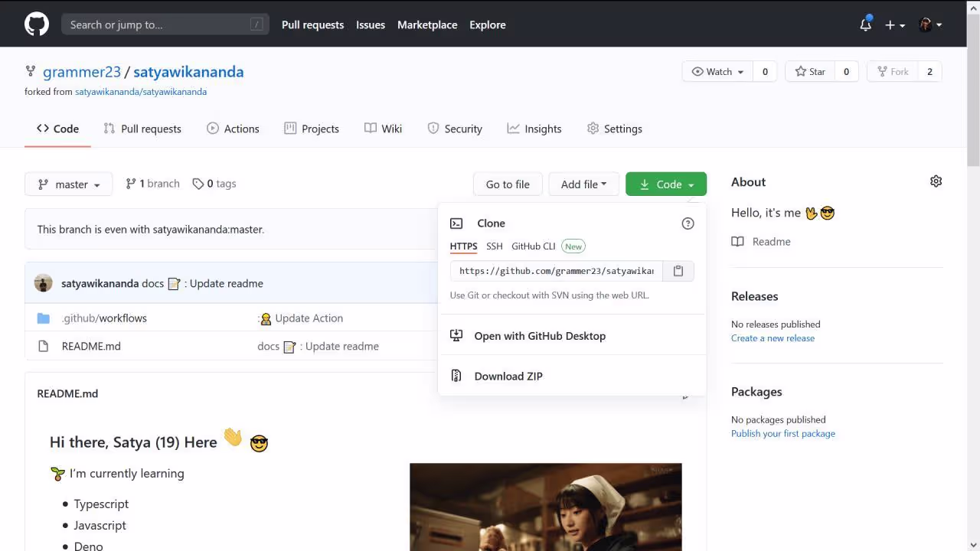Viewport: 980px width, 551px height.
Task: Open the notifications bell
Action: pyautogui.click(x=865, y=24)
